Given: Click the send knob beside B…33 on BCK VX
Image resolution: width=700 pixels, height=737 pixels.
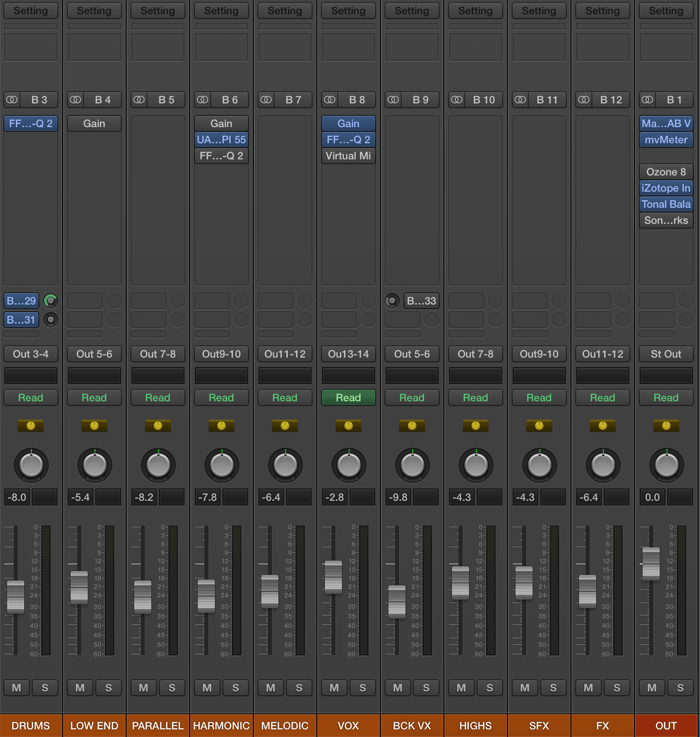Looking at the screenshot, I should click(x=392, y=301).
